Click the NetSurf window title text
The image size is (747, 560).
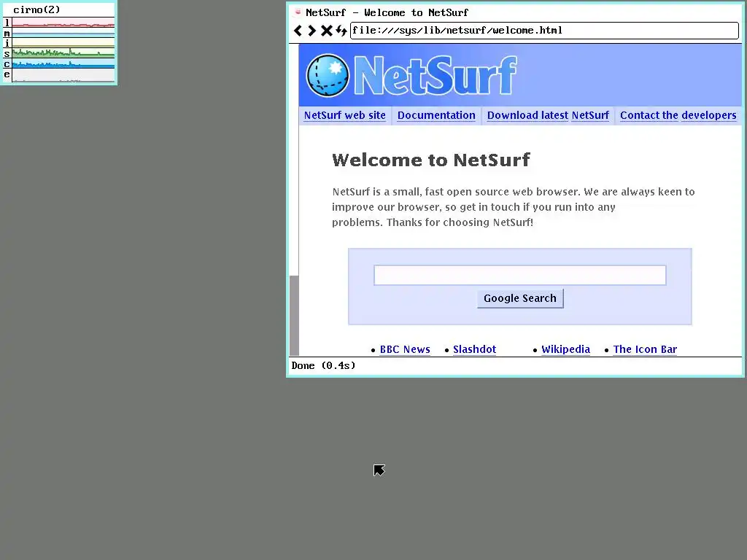(x=387, y=13)
